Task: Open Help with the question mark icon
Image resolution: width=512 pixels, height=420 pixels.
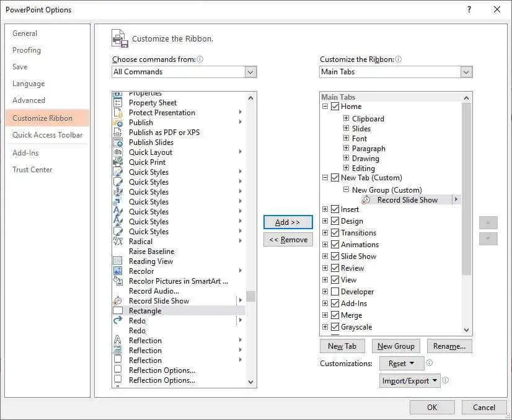Action: (469, 10)
